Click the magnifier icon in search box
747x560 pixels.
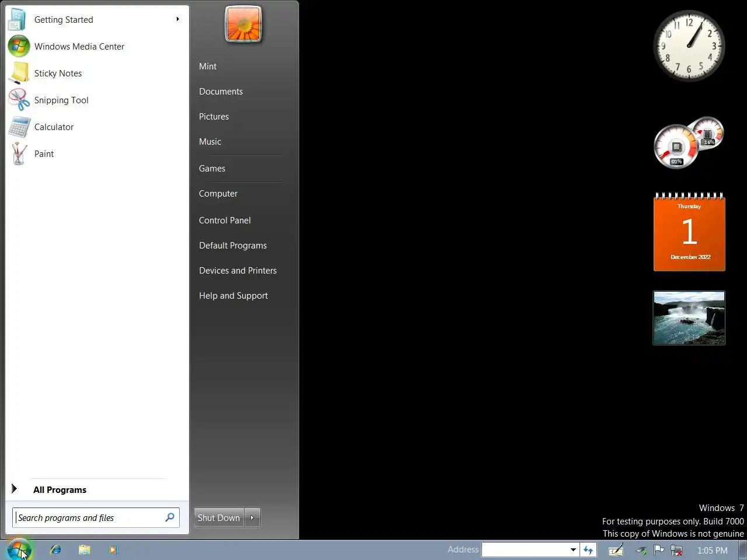pyautogui.click(x=170, y=517)
